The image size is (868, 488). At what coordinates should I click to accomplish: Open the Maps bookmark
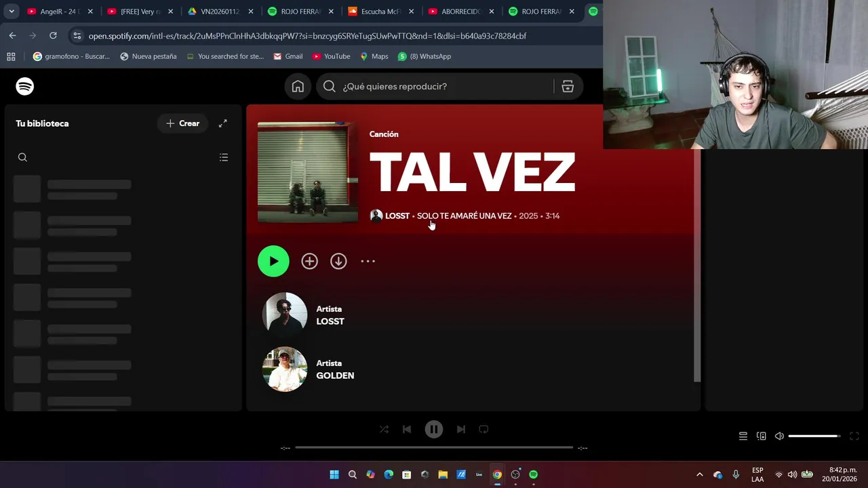374,56
